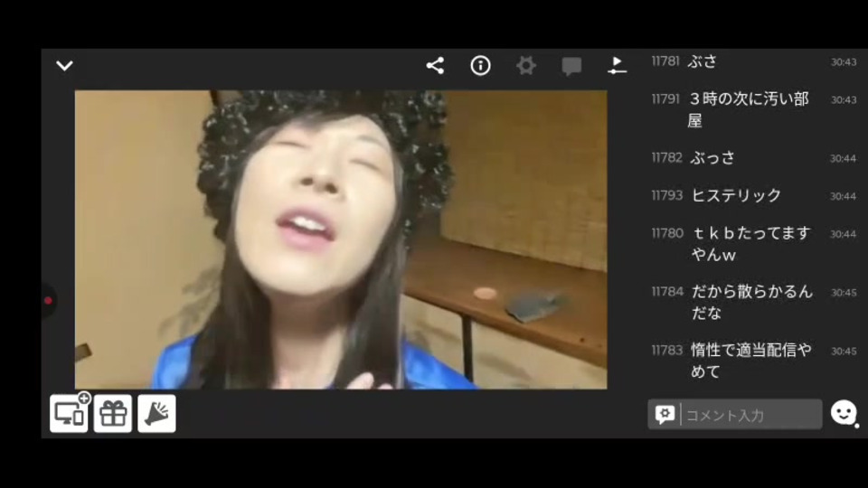Open the settings gear icon
Screen dimensions: 868x488
coord(526,66)
